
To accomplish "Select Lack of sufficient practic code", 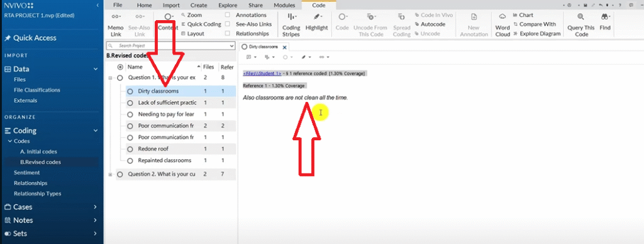I will (167, 103).
